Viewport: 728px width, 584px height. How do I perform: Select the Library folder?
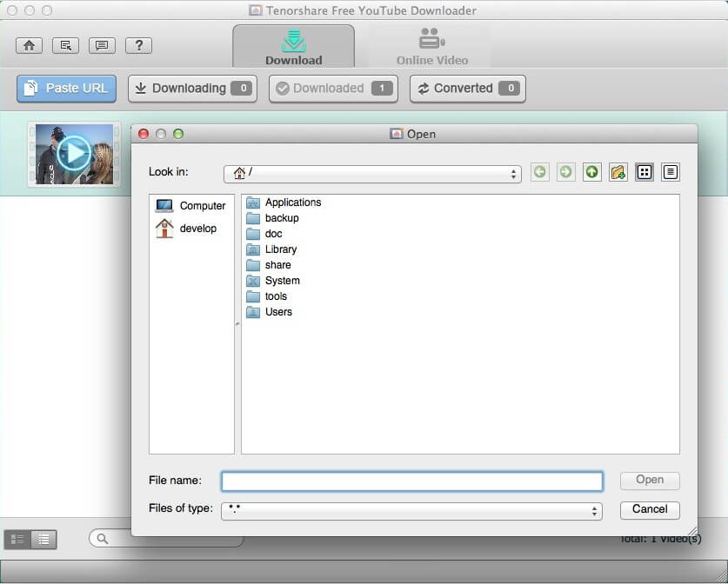point(271,249)
